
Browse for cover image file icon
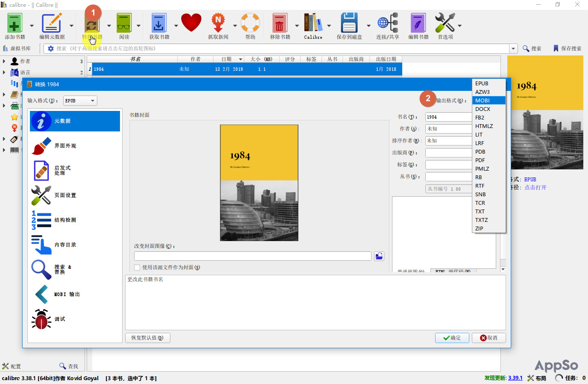pyautogui.click(x=379, y=256)
